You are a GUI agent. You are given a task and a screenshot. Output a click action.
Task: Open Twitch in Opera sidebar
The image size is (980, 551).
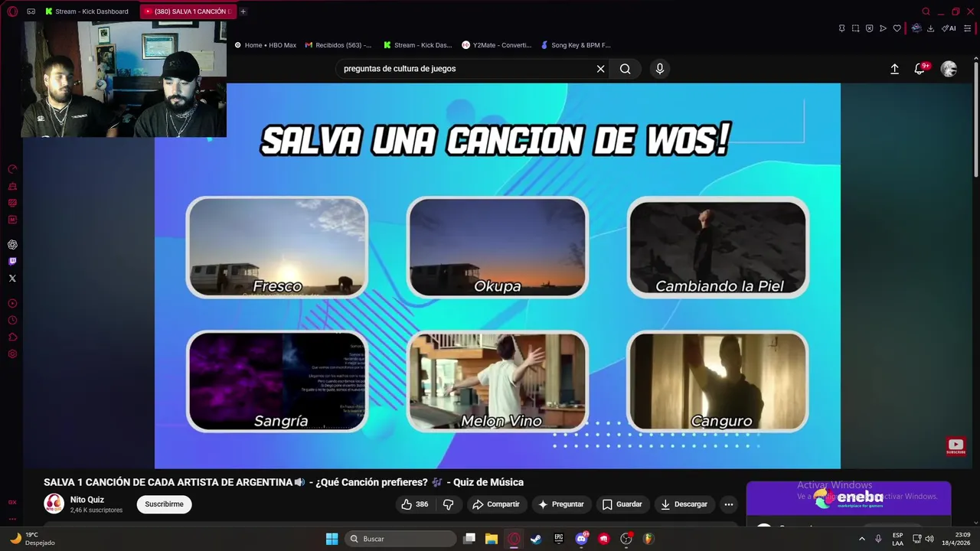tap(12, 262)
